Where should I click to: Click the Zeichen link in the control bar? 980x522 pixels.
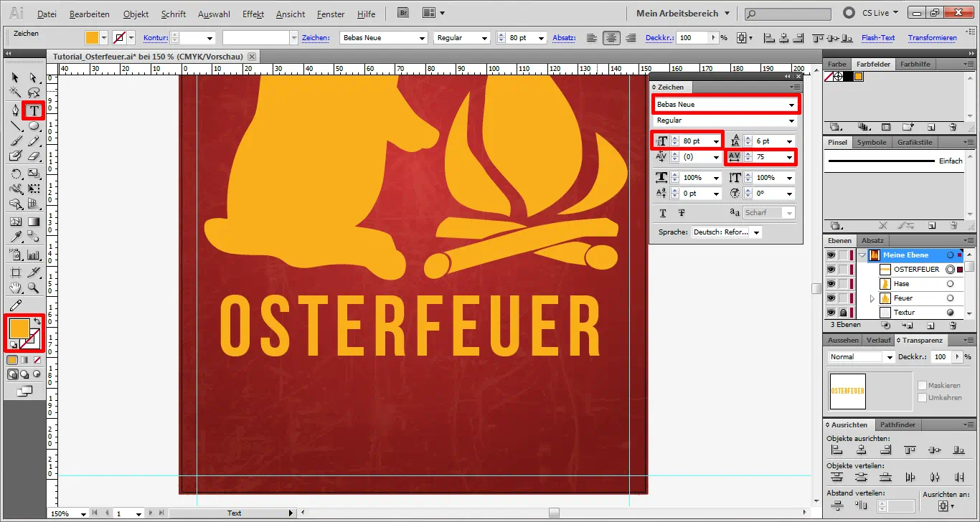(316, 37)
